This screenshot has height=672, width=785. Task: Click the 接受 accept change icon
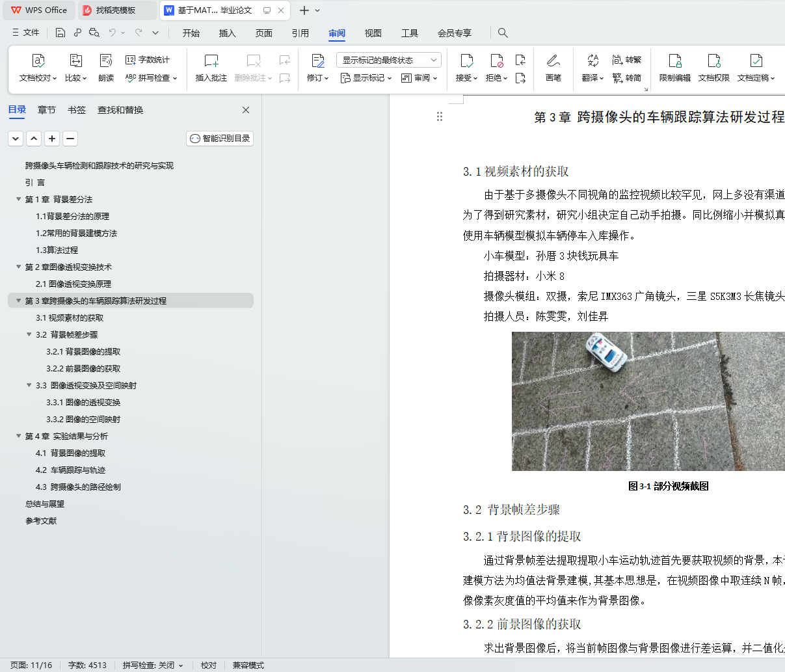coord(466,60)
